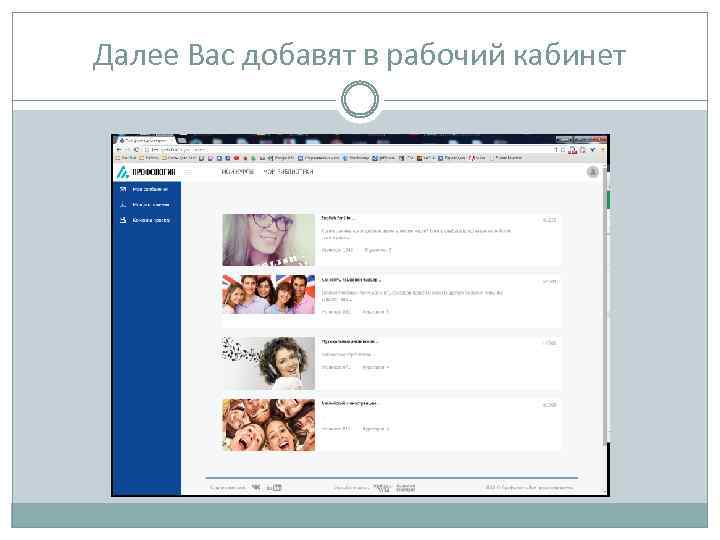This screenshot has height=540, width=720.
Task: Click the third sidebar item's icon
Action: pos(123,220)
